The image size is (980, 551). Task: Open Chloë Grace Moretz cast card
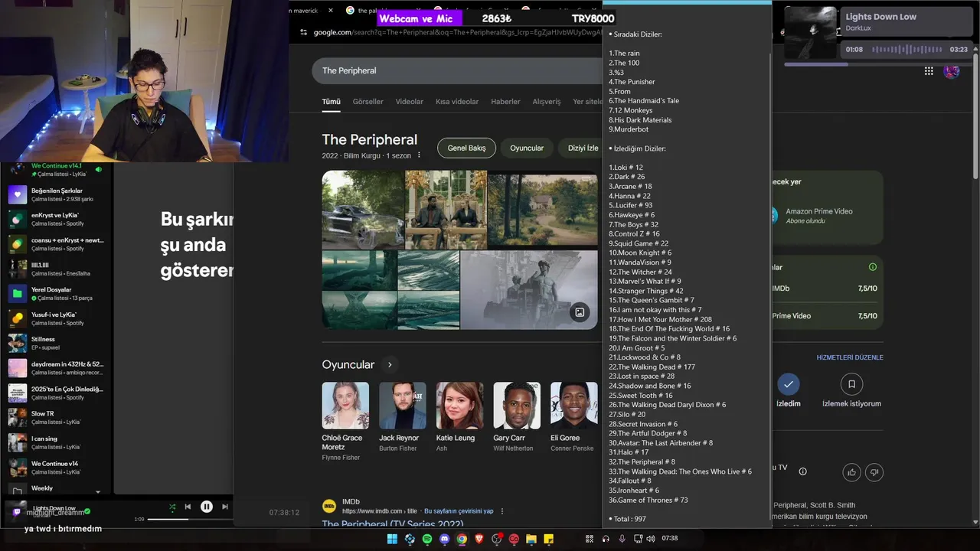(345, 422)
